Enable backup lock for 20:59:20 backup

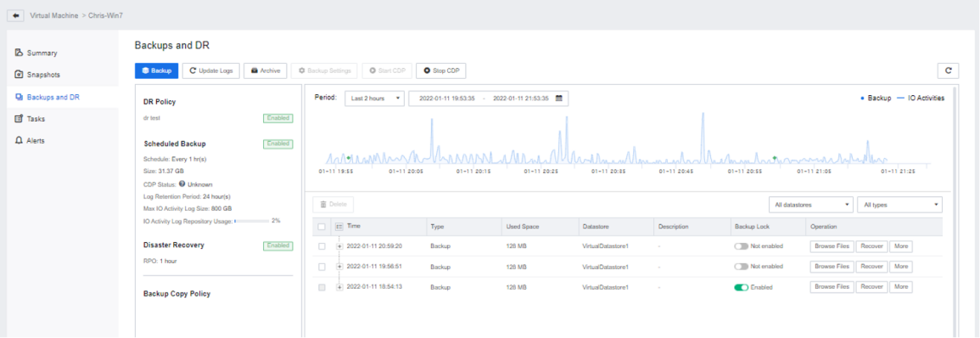click(x=742, y=246)
